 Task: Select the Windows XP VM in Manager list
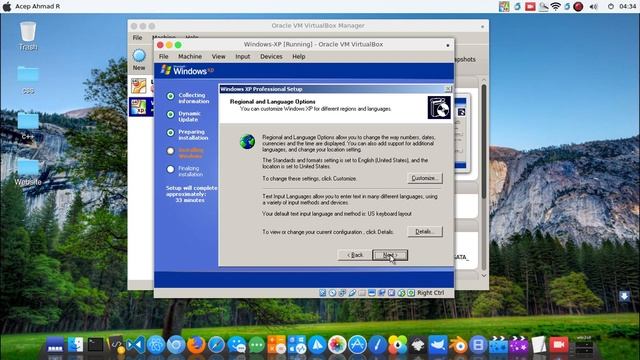[141, 107]
